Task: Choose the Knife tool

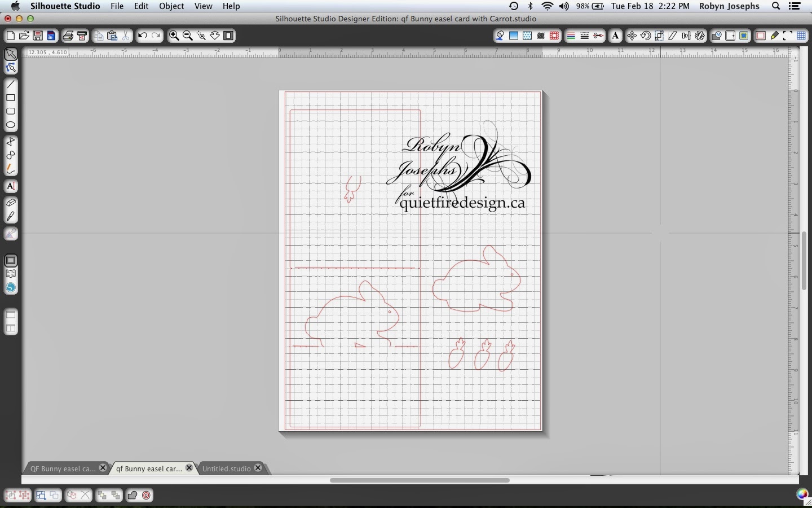Action: coord(11,216)
